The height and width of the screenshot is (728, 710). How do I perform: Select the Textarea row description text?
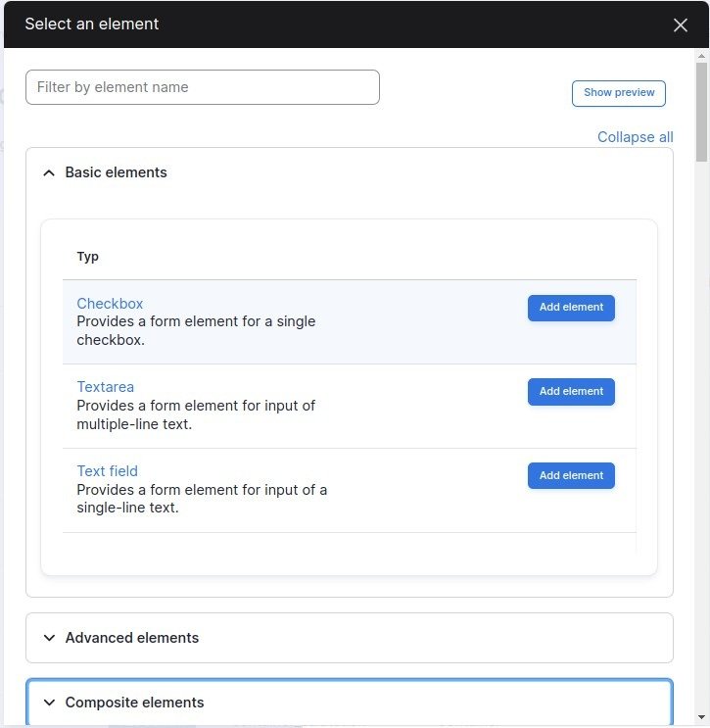tap(196, 414)
